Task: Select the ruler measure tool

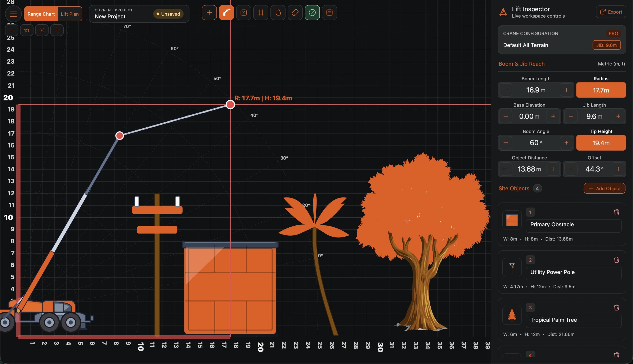Action: point(295,13)
